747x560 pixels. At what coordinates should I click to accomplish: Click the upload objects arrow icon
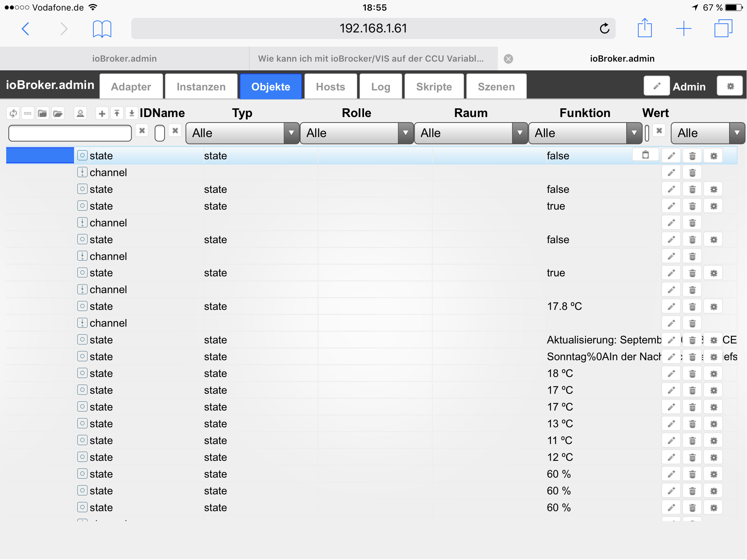point(117,113)
